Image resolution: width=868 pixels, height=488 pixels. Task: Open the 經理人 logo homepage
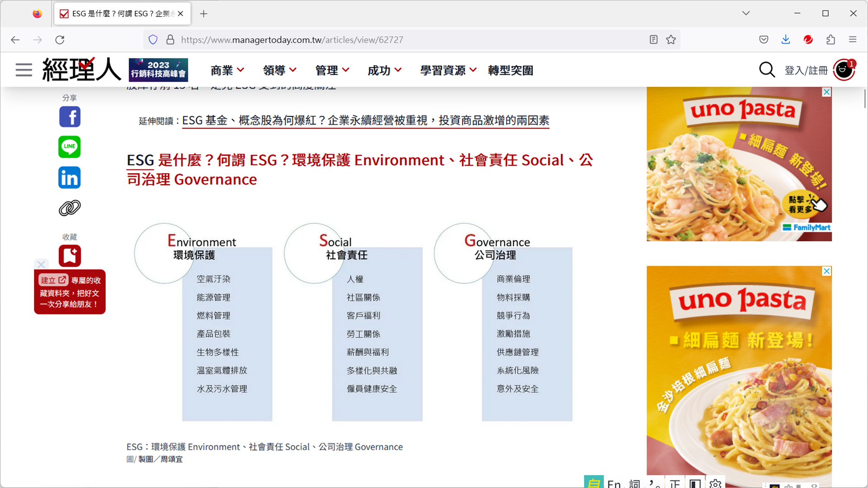click(81, 70)
